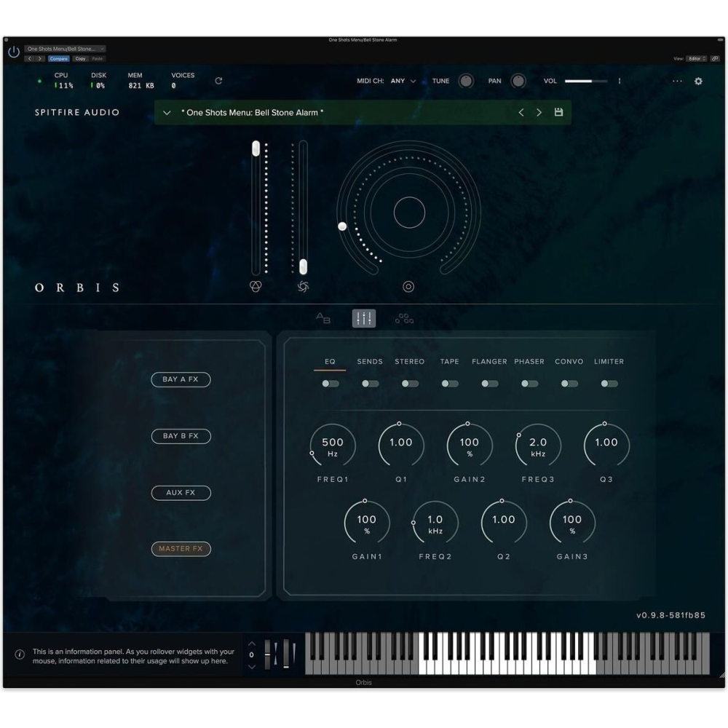This screenshot has height=728, width=728.
Task: Turn on the Tape effect switch
Action: [x=450, y=384]
